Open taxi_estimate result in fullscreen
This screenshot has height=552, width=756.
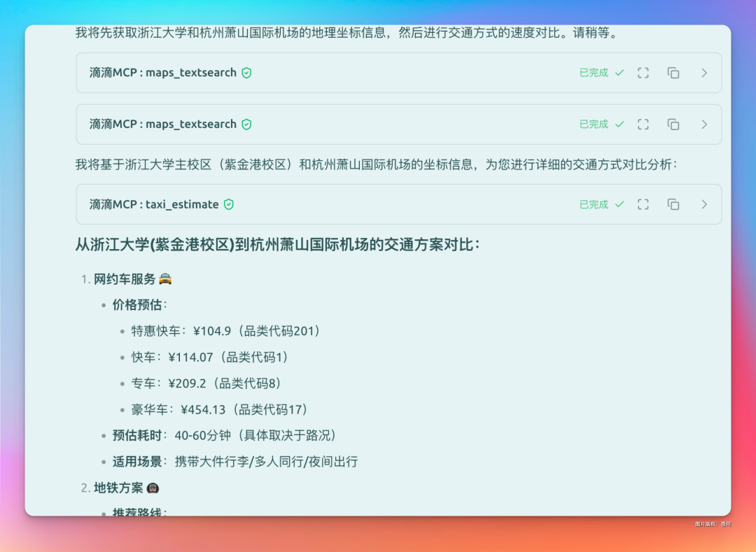(643, 204)
